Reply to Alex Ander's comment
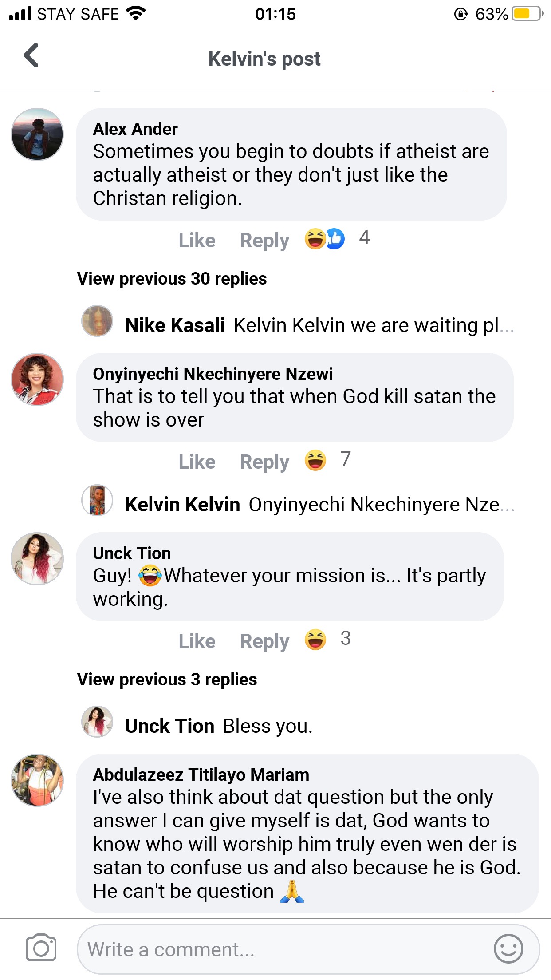 [264, 240]
